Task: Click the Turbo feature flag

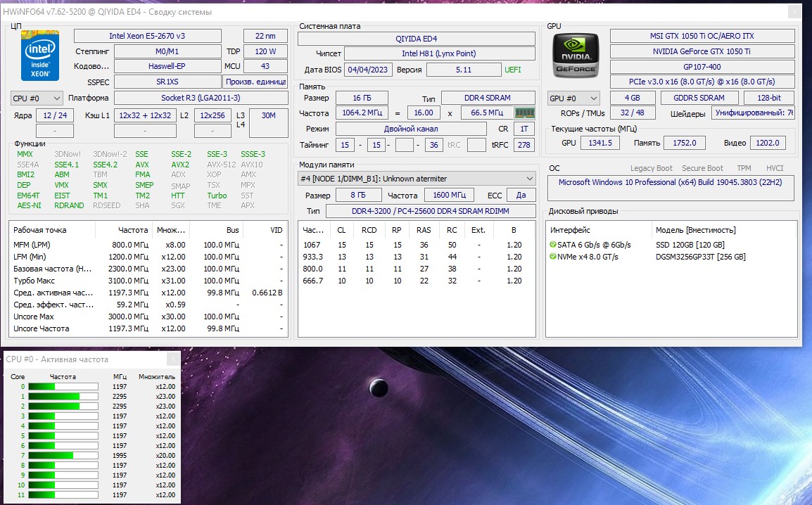Action: 217,196
